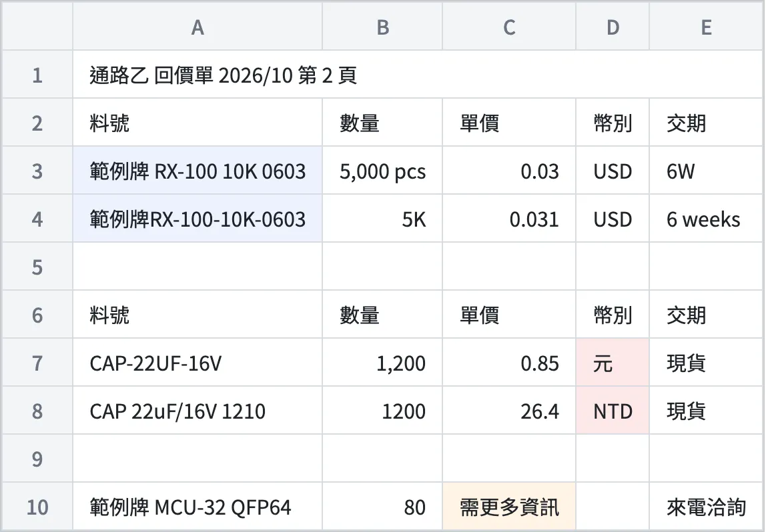Click USD cell in row 4
Screen dimensions: 766x532
(613, 218)
